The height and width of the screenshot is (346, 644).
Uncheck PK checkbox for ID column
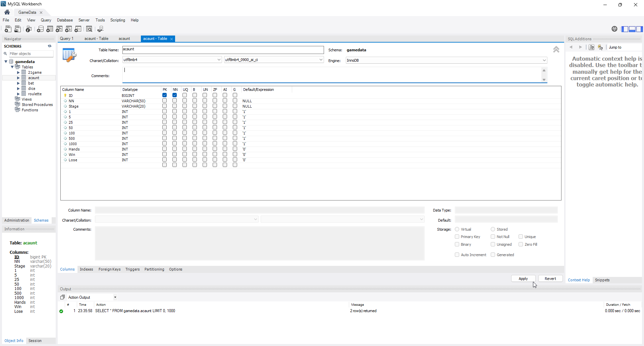(x=164, y=95)
